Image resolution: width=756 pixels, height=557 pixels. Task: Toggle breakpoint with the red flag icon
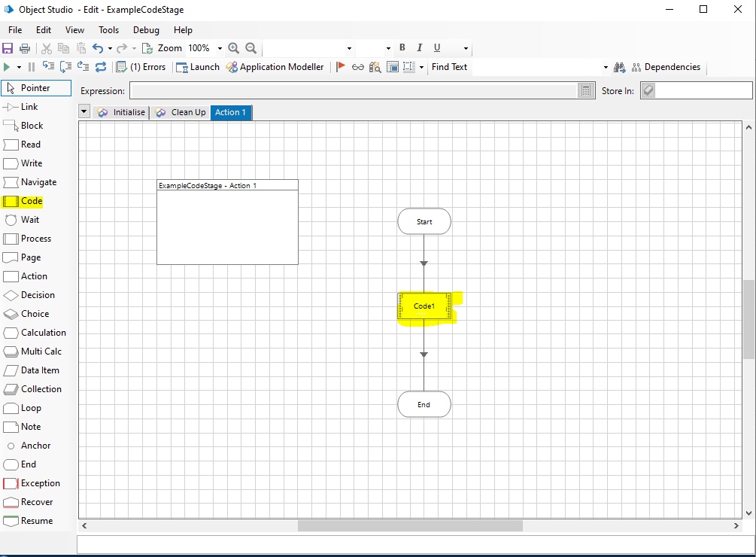(341, 67)
